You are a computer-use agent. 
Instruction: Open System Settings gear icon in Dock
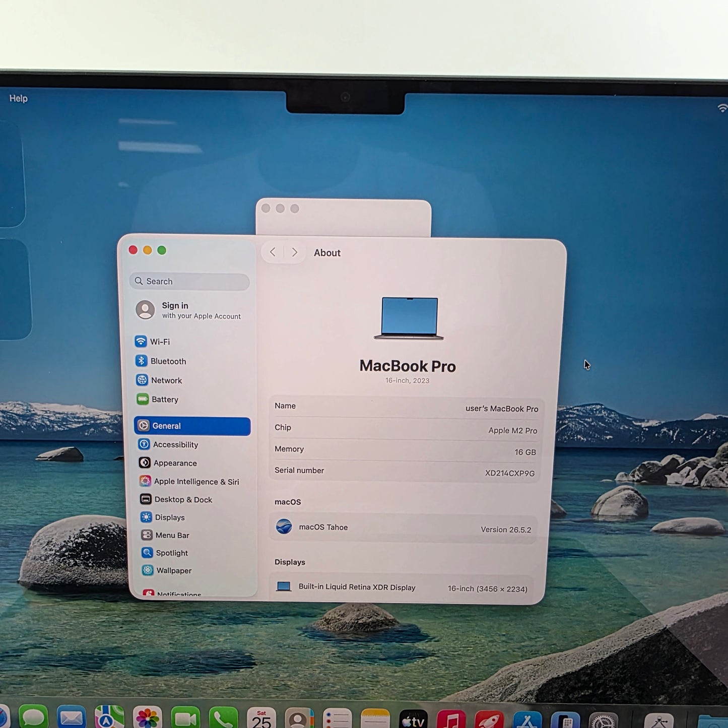pyautogui.click(x=604, y=721)
